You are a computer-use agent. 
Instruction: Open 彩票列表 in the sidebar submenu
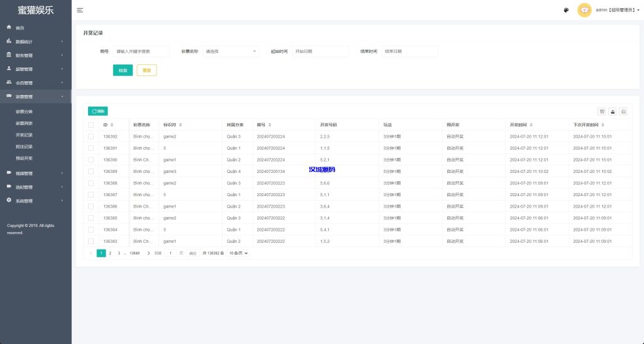tap(25, 123)
